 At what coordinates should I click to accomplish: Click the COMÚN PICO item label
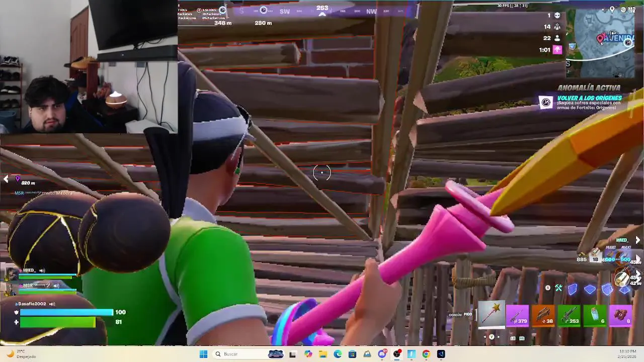point(460,315)
